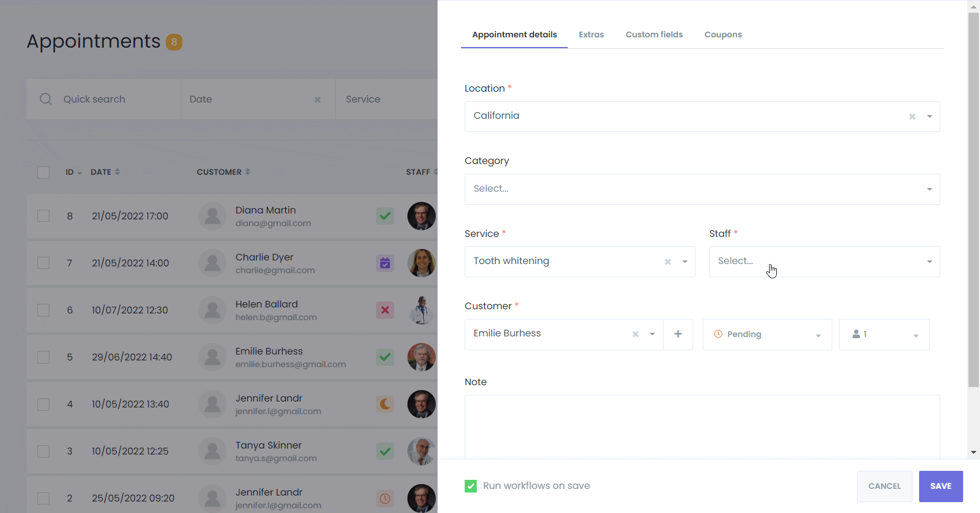The width and height of the screenshot is (980, 513).
Task: Clear the California location selection
Action: pos(912,116)
